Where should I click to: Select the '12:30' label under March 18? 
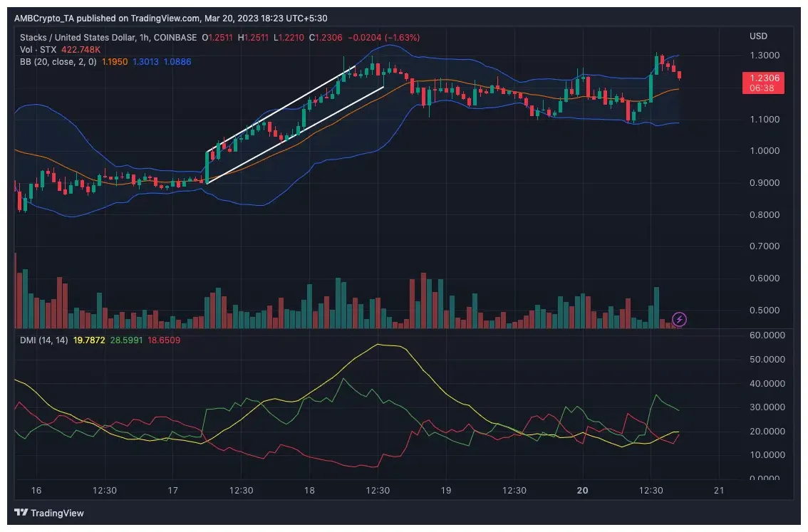tap(378, 491)
